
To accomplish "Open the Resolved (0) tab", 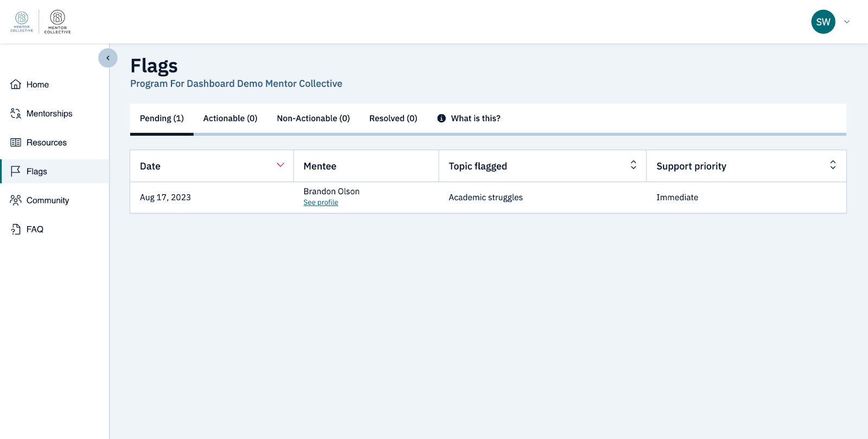I will point(393,118).
